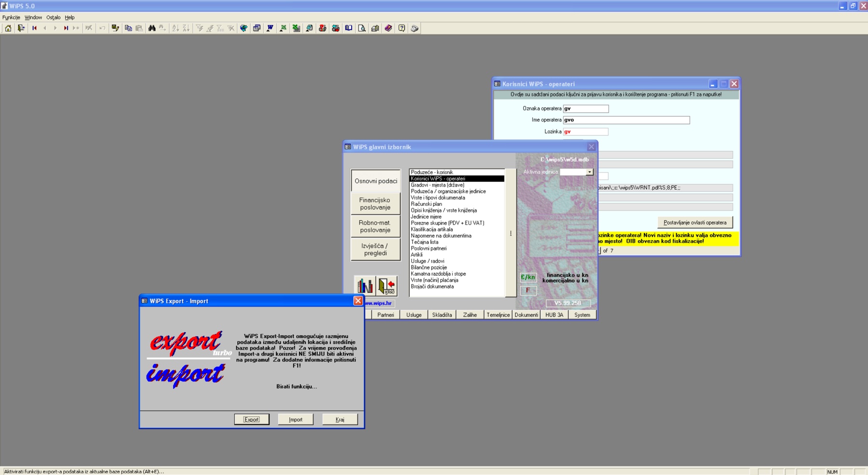Go to first record toolbar icon
Viewport: 868px width, 475px height.
point(34,28)
